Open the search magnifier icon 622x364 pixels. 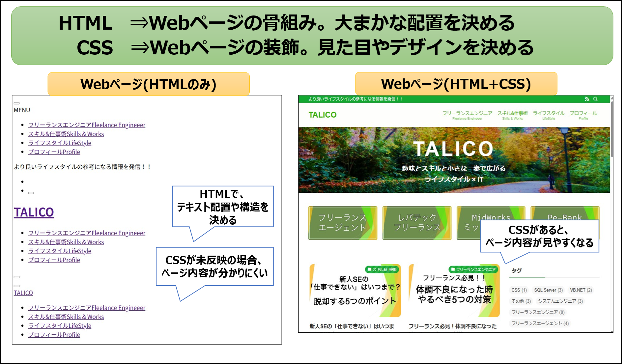[x=595, y=99]
